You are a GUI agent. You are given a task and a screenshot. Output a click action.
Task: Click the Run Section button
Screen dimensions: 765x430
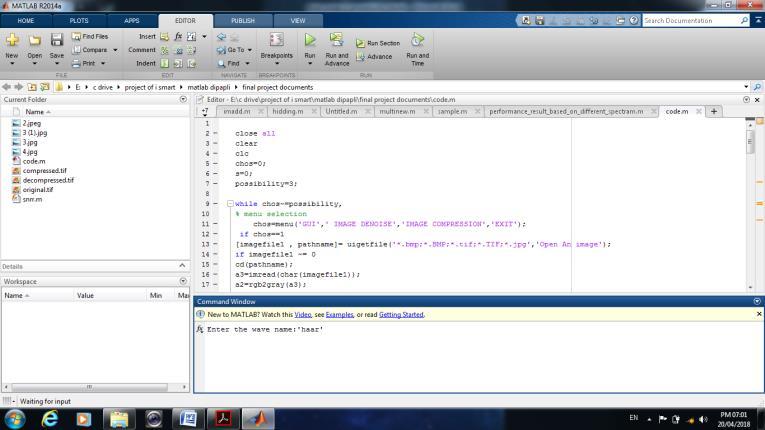(x=378, y=43)
